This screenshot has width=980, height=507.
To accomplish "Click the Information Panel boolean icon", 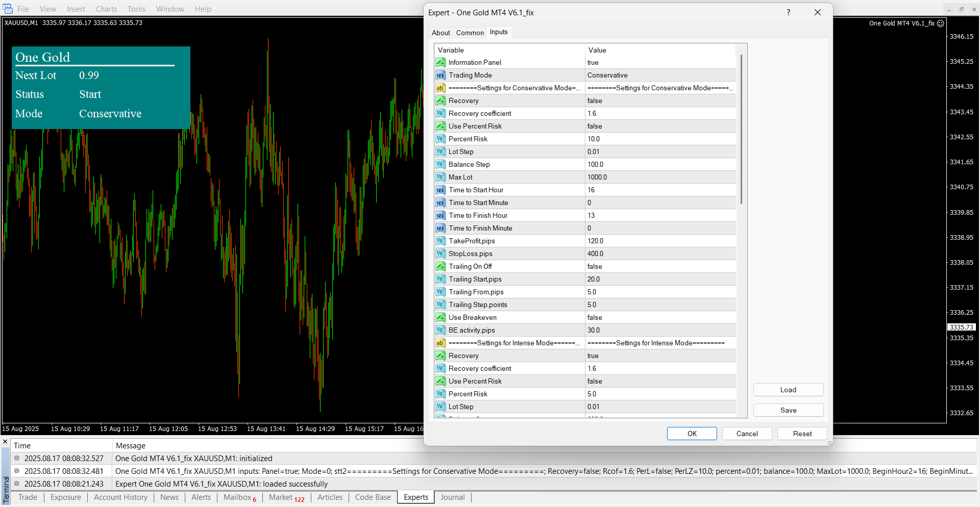I will [x=440, y=62].
